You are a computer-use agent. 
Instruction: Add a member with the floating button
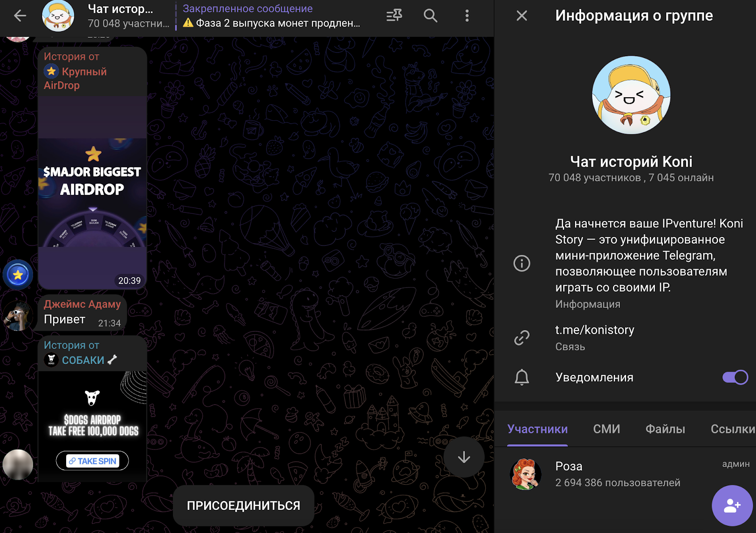pos(732,506)
